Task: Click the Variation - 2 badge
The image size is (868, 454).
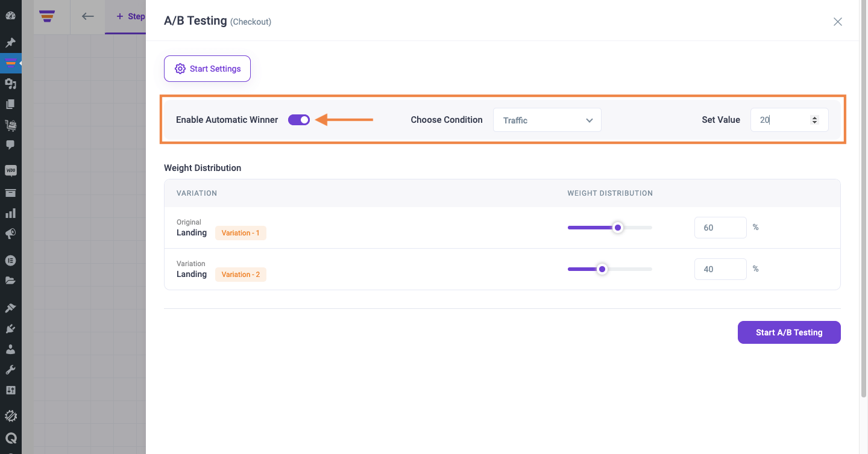Action: tap(241, 275)
